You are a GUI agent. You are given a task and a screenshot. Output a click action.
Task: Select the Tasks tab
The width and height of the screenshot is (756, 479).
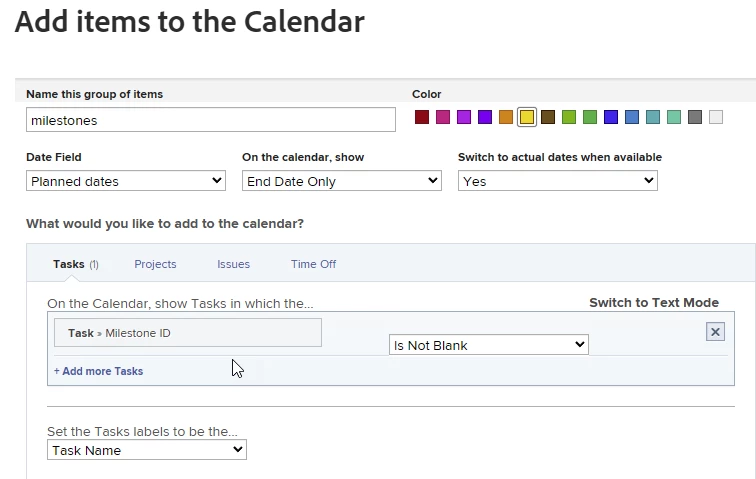tap(69, 264)
